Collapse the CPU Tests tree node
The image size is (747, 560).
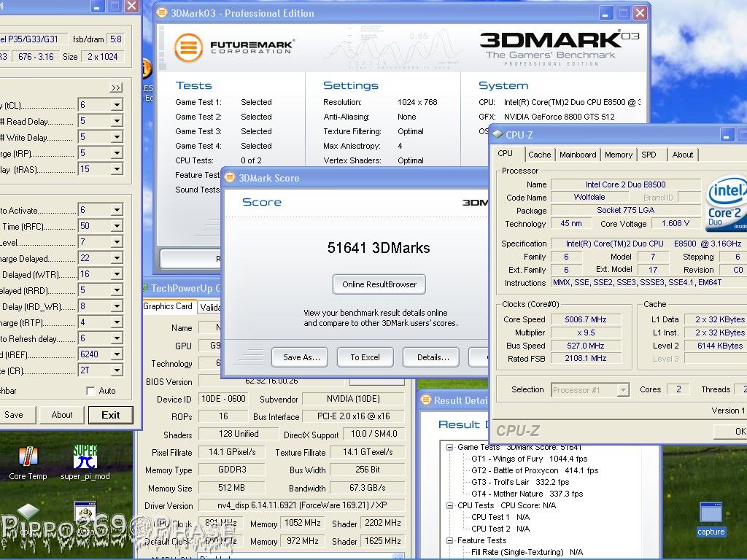449,506
